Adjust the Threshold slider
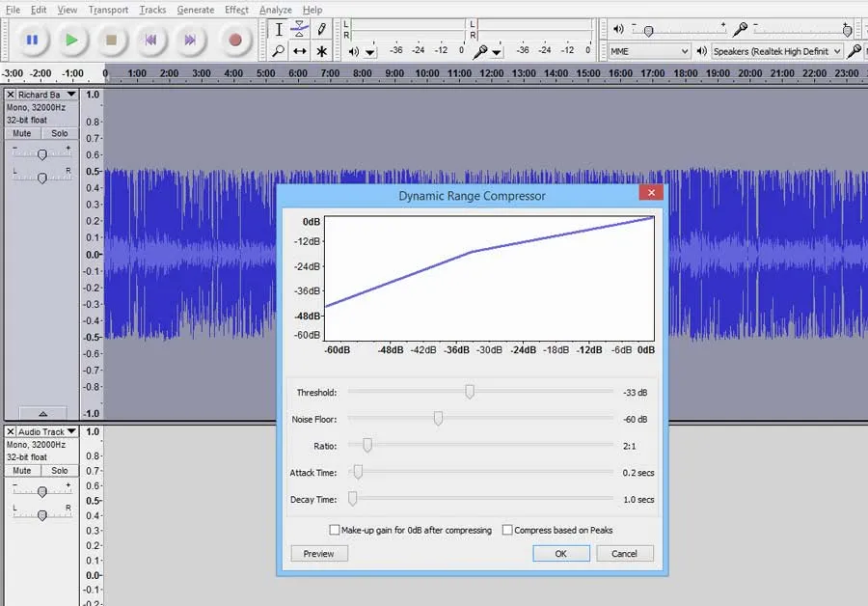868x606 pixels. (470, 391)
